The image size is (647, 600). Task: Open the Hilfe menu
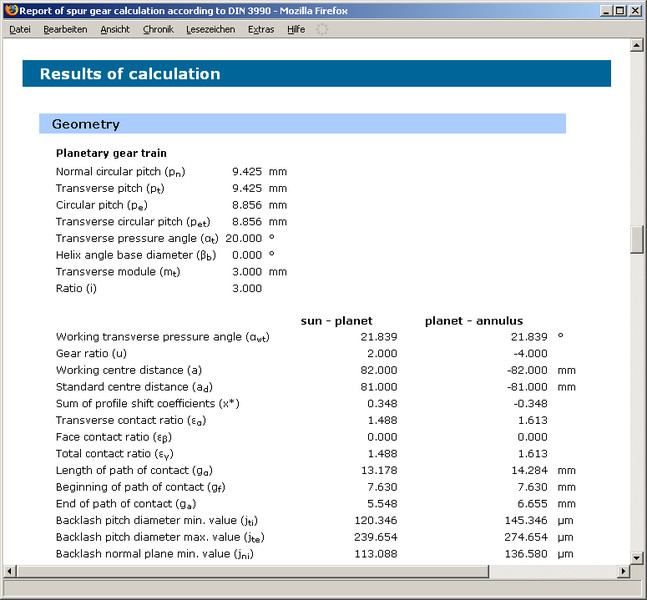296,30
